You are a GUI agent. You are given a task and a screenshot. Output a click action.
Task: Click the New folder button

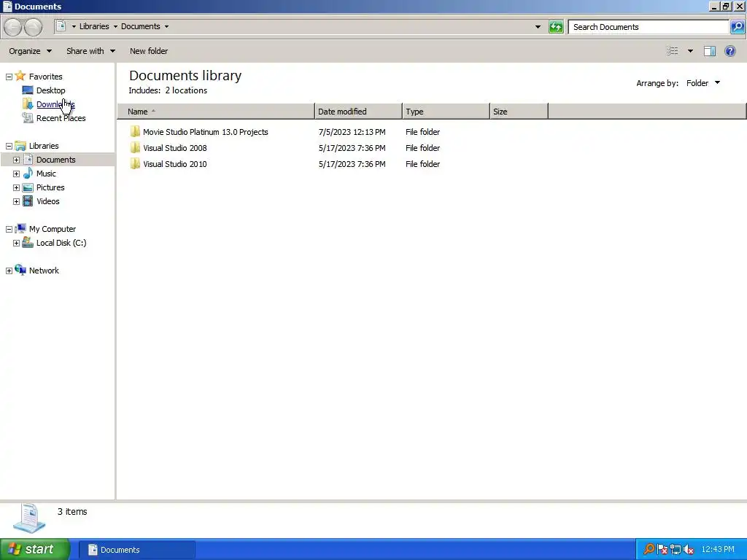click(x=149, y=51)
